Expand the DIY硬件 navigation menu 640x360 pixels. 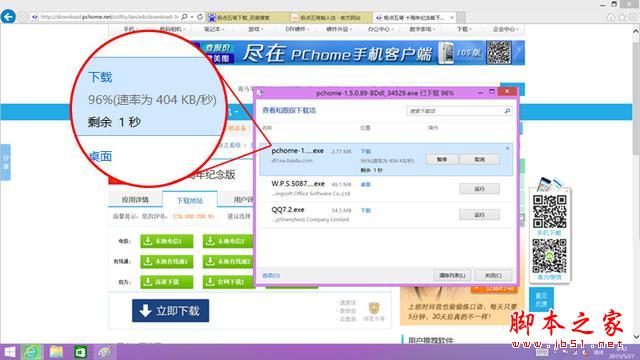[x=297, y=29]
